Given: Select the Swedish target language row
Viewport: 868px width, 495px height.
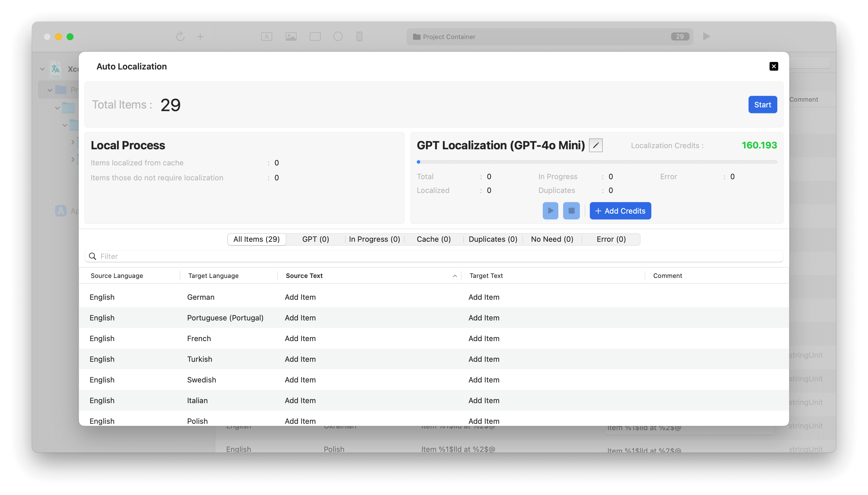Looking at the screenshot, I should click(434, 380).
